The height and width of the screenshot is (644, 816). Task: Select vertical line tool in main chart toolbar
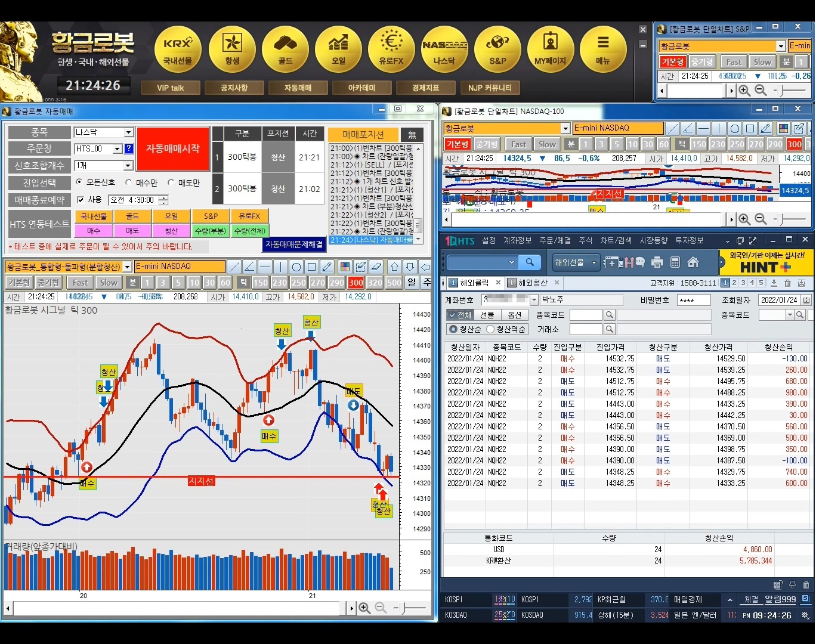tap(280, 267)
